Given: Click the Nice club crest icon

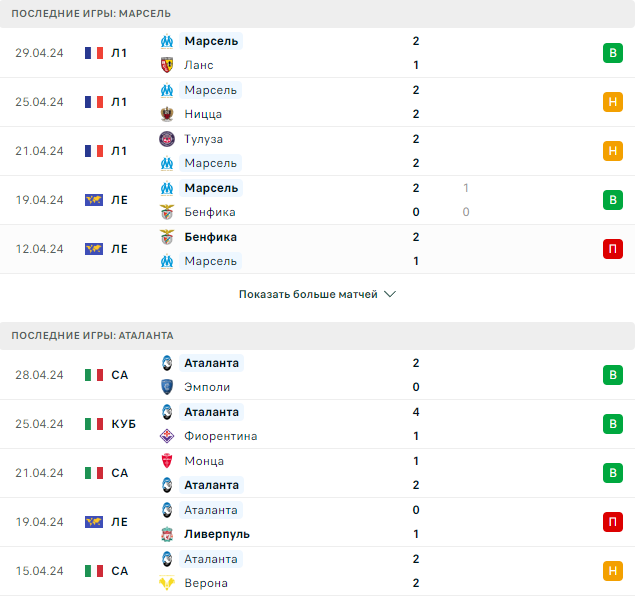Looking at the screenshot, I should (x=167, y=114).
